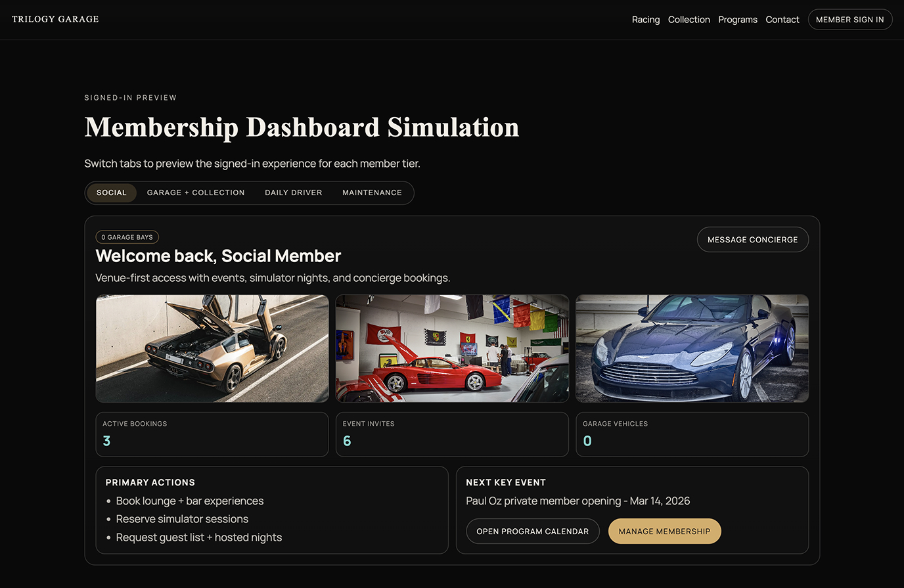Image resolution: width=904 pixels, height=588 pixels.
Task: Select the GARAGE VEHICLES stat card
Action: (x=692, y=434)
